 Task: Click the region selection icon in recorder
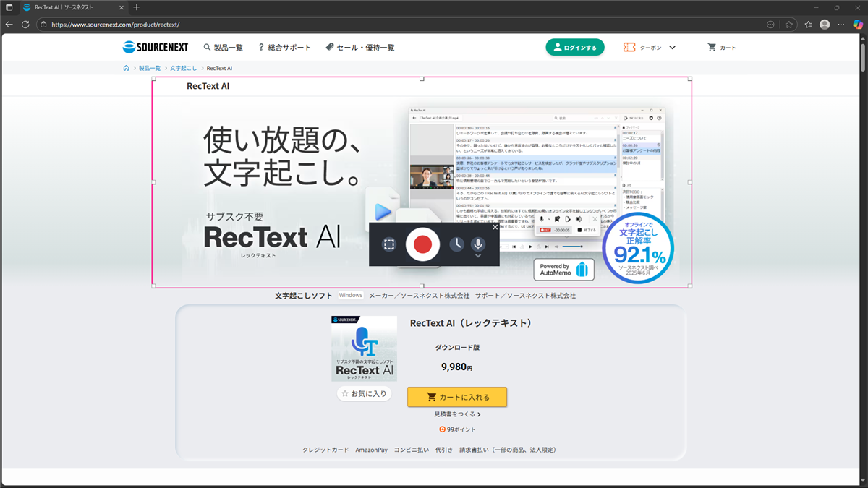[x=389, y=244]
